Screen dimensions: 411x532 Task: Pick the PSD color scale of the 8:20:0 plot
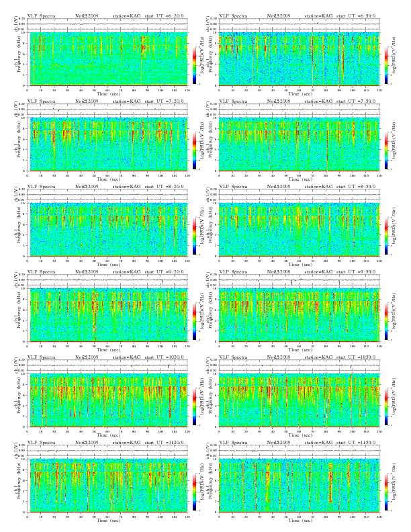click(x=194, y=236)
